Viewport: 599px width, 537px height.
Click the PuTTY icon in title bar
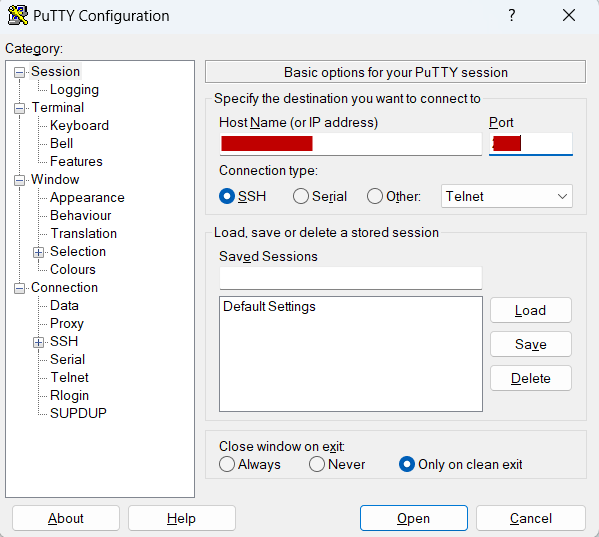18,16
